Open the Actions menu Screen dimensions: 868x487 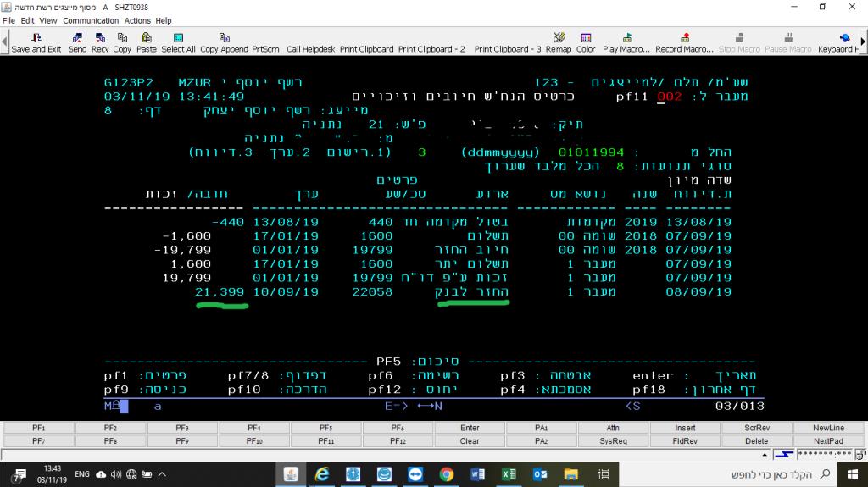click(x=137, y=20)
